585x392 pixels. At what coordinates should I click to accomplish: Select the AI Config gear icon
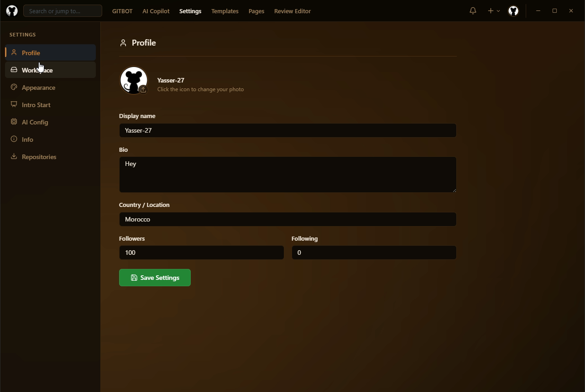(x=14, y=122)
